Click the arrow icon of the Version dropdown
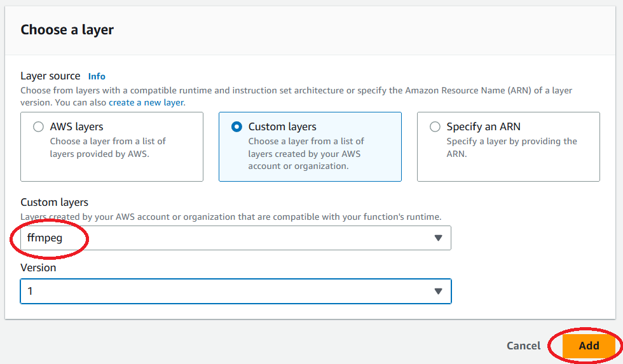The width and height of the screenshot is (623, 364). click(x=438, y=292)
